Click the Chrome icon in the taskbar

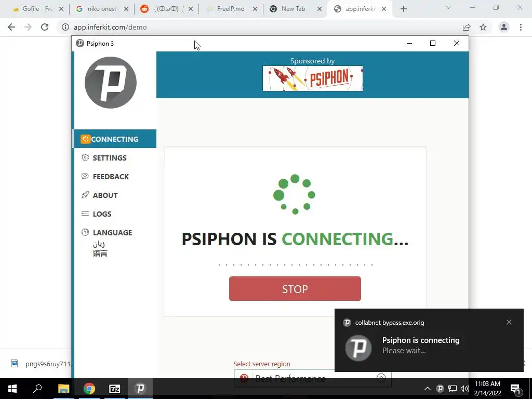89,389
